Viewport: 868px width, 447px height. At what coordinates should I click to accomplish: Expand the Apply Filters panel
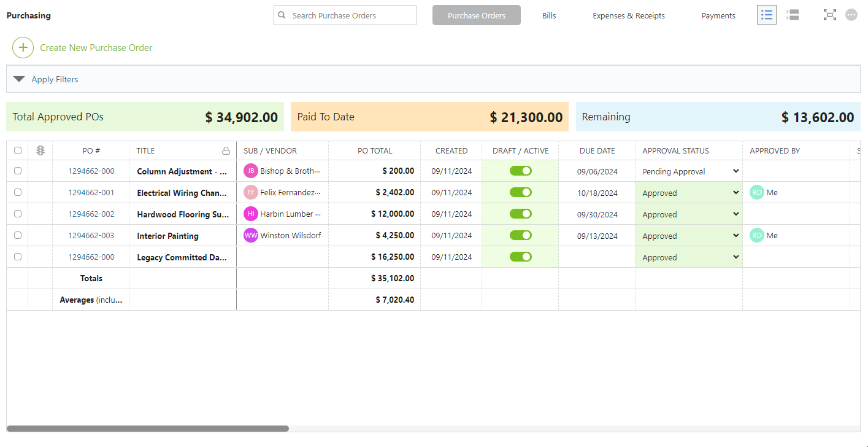19,79
